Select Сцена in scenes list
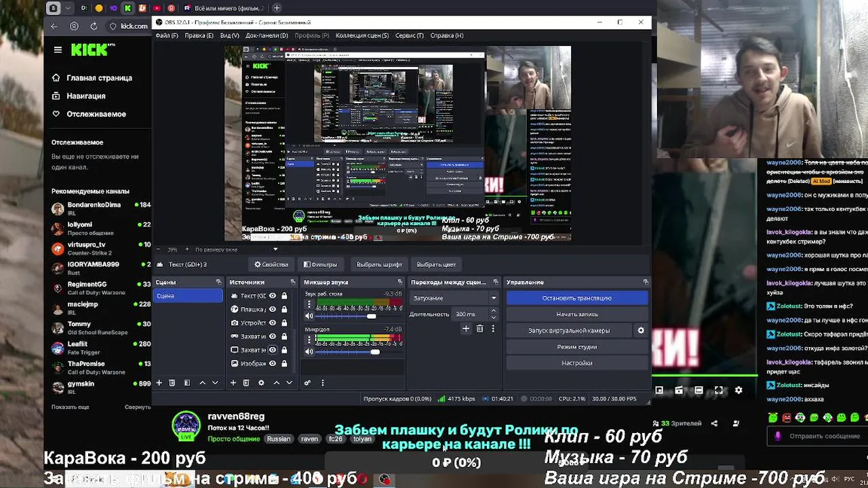This screenshot has height=488, width=868. coord(188,296)
